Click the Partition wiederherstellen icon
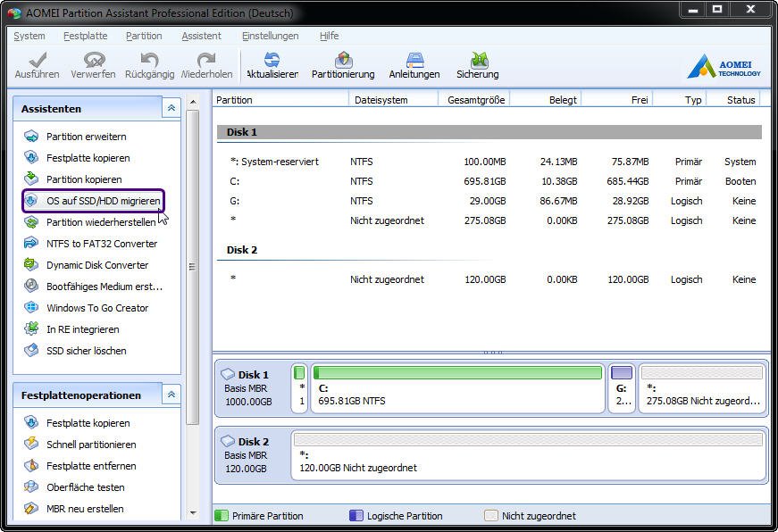This screenshot has width=778, height=532. [x=31, y=222]
